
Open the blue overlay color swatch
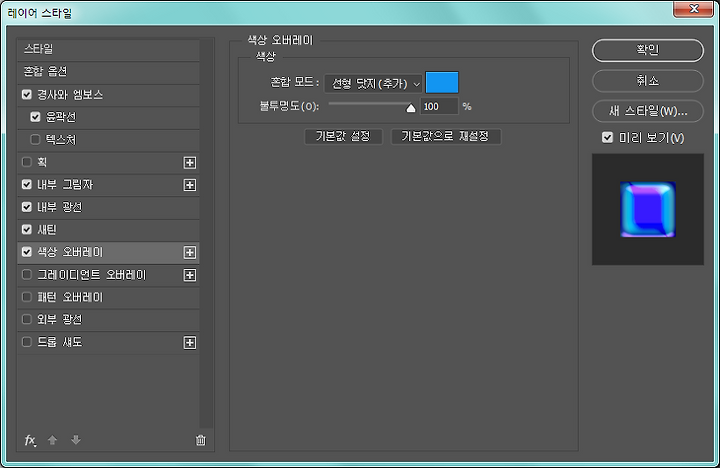tap(442, 83)
